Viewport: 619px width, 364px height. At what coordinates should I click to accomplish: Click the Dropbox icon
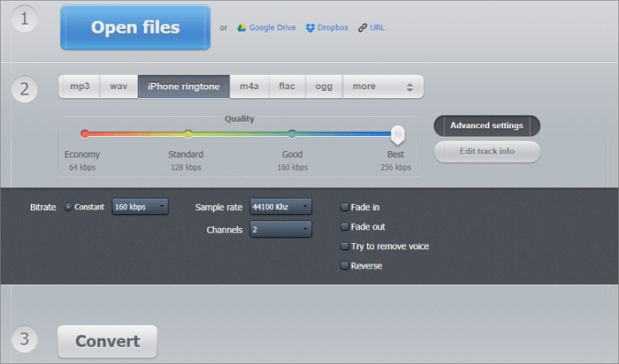[309, 28]
